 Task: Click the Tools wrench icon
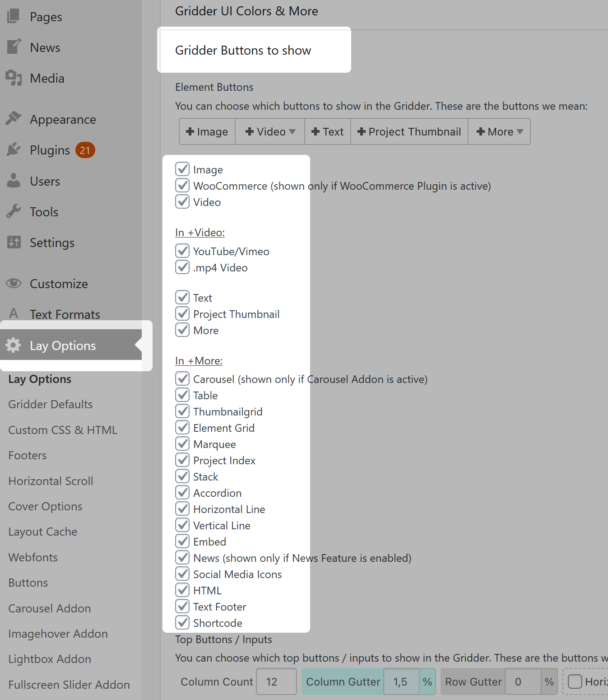(14, 211)
